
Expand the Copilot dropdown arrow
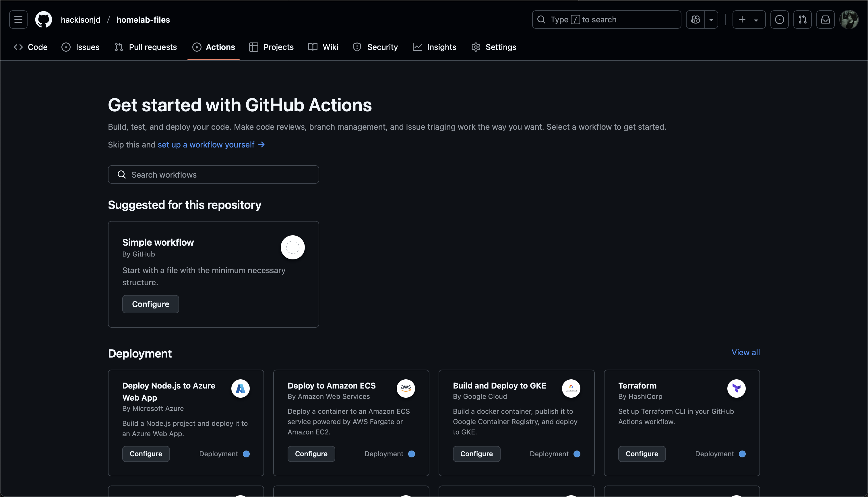711,20
